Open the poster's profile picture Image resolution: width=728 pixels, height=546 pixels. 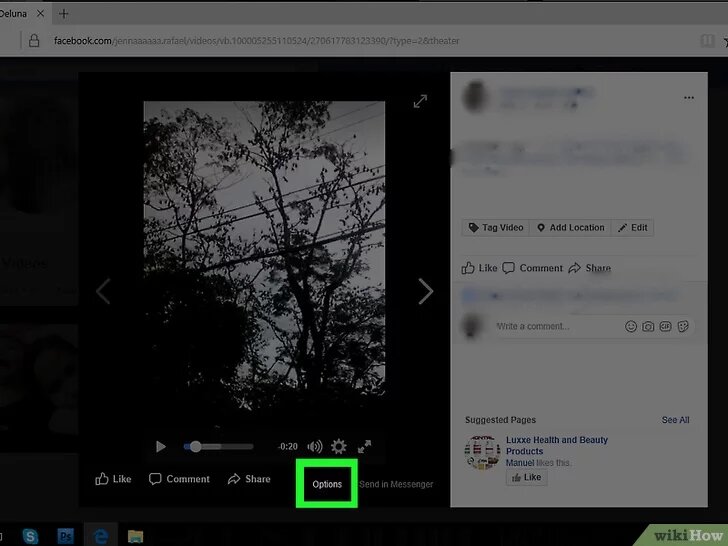click(x=475, y=97)
